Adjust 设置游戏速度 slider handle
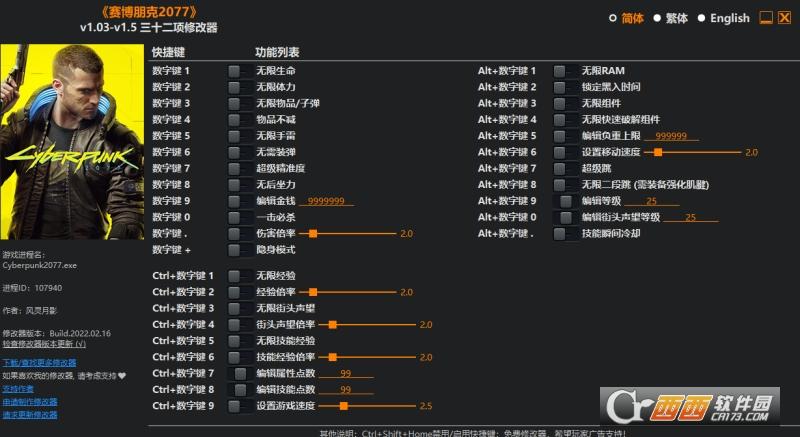This screenshot has width=800, height=437. tap(344, 406)
